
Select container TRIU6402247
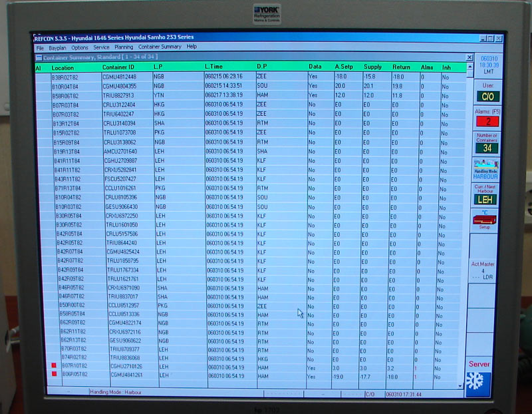(x=118, y=114)
